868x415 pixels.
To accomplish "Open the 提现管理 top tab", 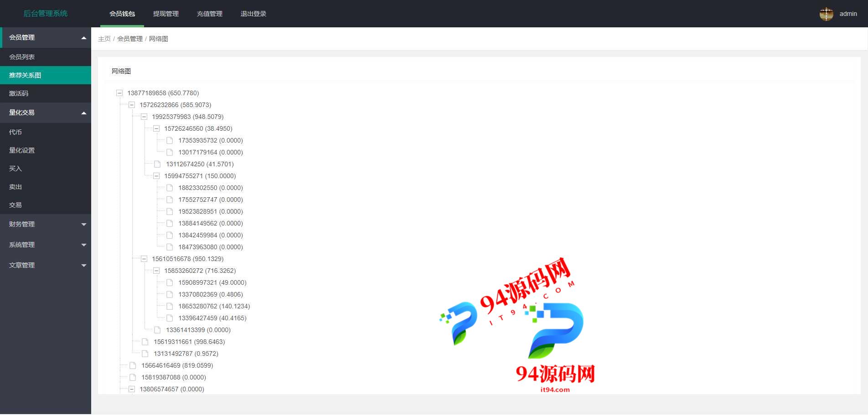I will (166, 14).
